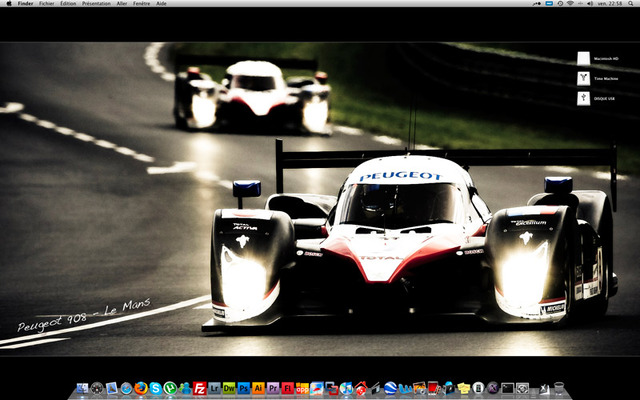Viewport: 640px width, 400px height.
Task: Click the orange 'app' dock icon
Action: 302,388
